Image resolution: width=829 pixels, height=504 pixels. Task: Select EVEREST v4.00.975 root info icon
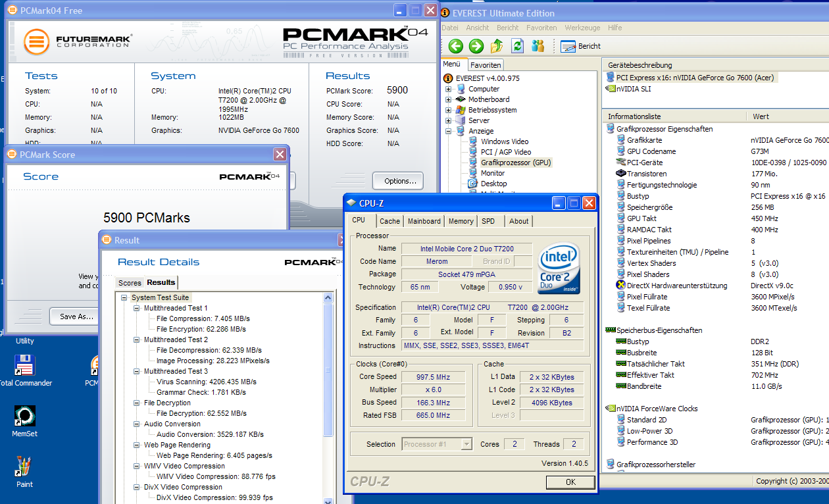click(448, 78)
